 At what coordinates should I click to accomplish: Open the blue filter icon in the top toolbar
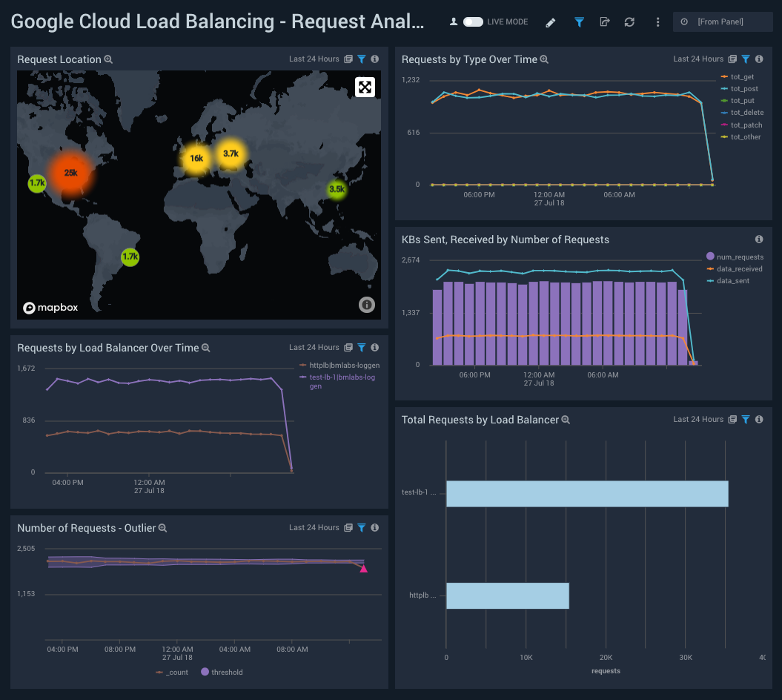coord(579,22)
